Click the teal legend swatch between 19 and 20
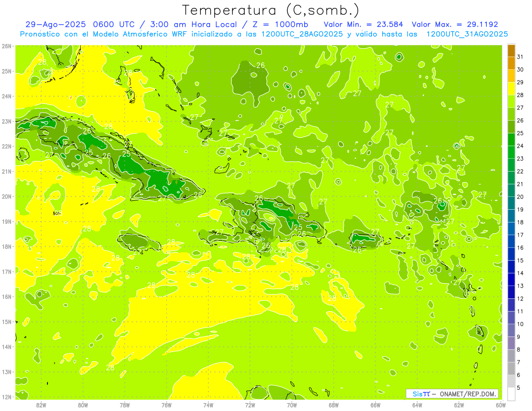Image resolution: width=532 pixels, height=411 pixels. coord(511,203)
